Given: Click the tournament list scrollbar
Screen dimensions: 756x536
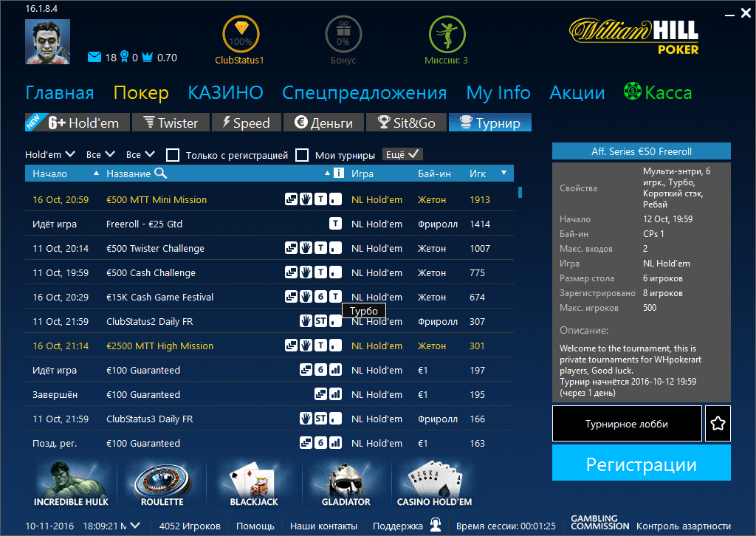Looking at the screenshot, I should (520, 192).
